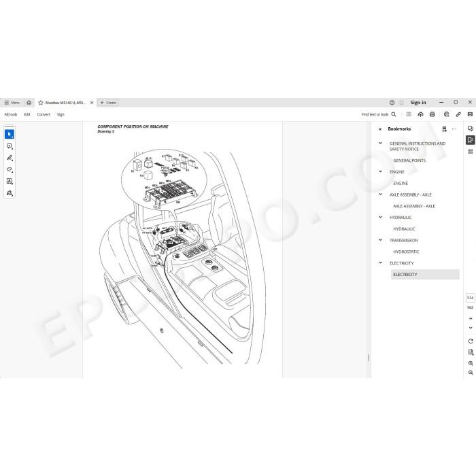This screenshot has height=476, width=476.
Task: Click the notifications icon beside Help
Action: tap(402, 103)
